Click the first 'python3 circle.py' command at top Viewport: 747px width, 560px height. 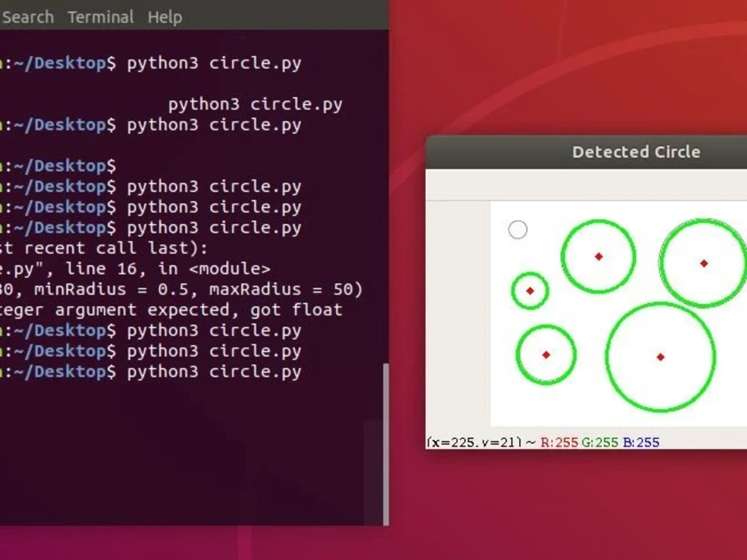coord(214,63)
